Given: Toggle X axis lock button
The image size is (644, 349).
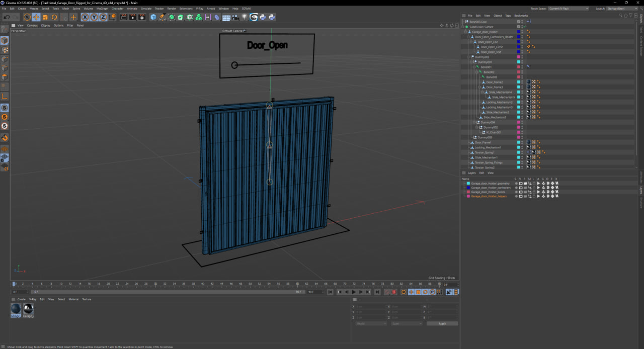Looking at the screenshot, I should click(85, 17).
